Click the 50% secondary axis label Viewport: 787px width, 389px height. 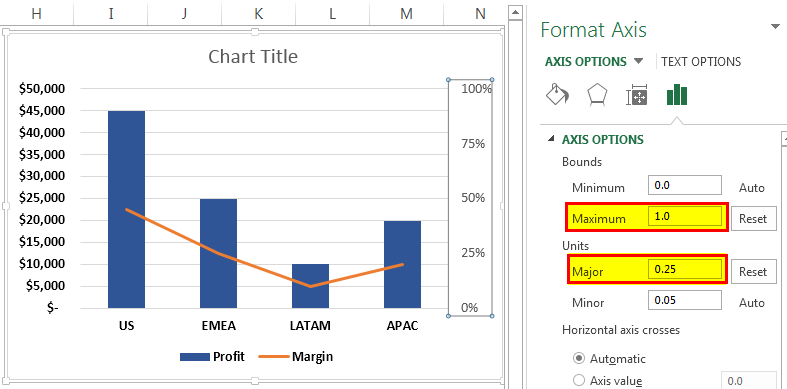[x=473, y=198]
